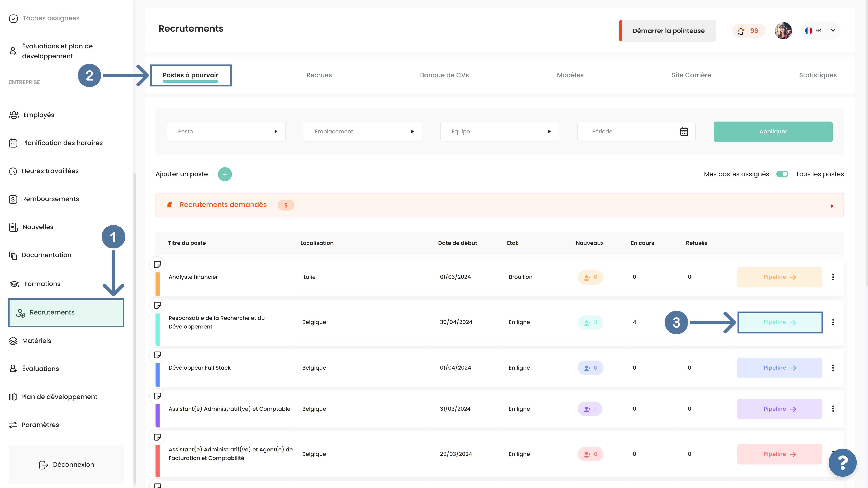Viewport: 868px width, 488px height.
Task: Switch to the Postes à pourvoir tab
Action: [x=191, y=75]
